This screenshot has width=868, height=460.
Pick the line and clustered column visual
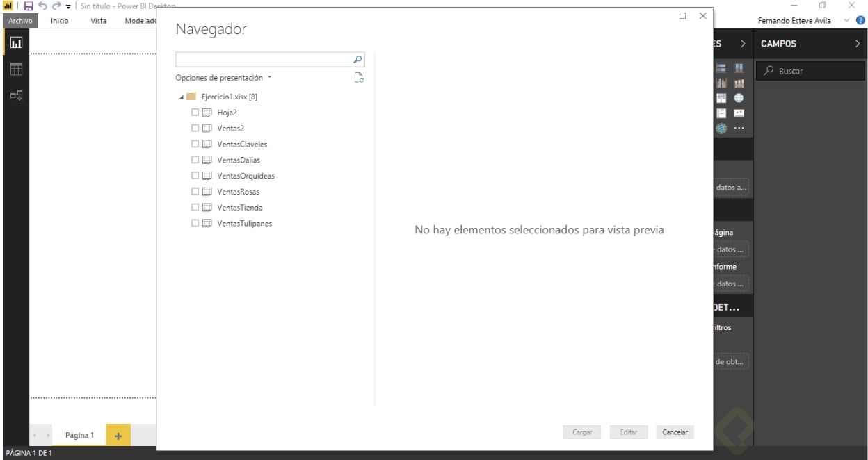tap(721, 83)
